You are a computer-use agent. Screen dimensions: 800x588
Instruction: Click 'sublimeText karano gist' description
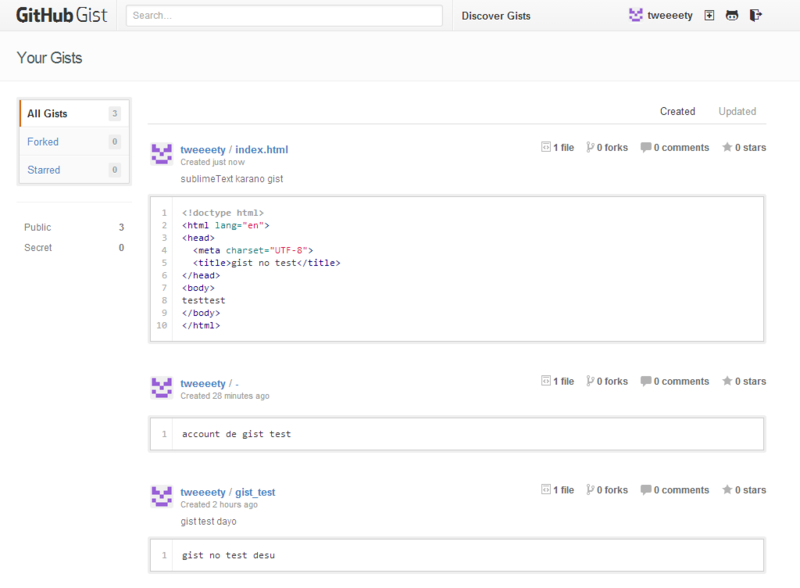232,179
